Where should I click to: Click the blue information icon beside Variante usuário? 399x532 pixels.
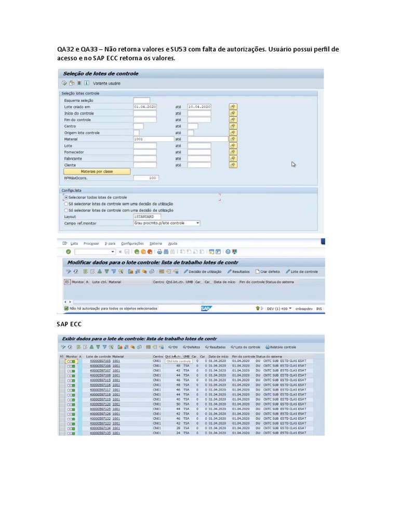coord(87,83)
